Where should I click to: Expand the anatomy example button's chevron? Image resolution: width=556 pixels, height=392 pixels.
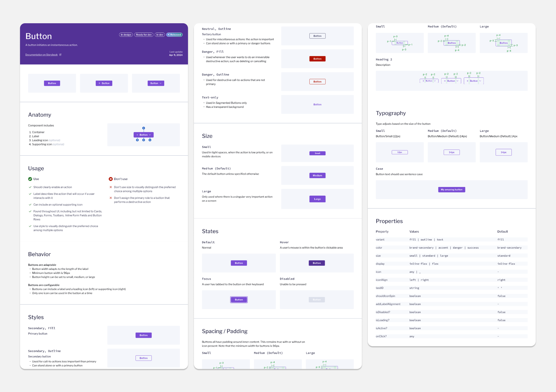coord(150,135)
